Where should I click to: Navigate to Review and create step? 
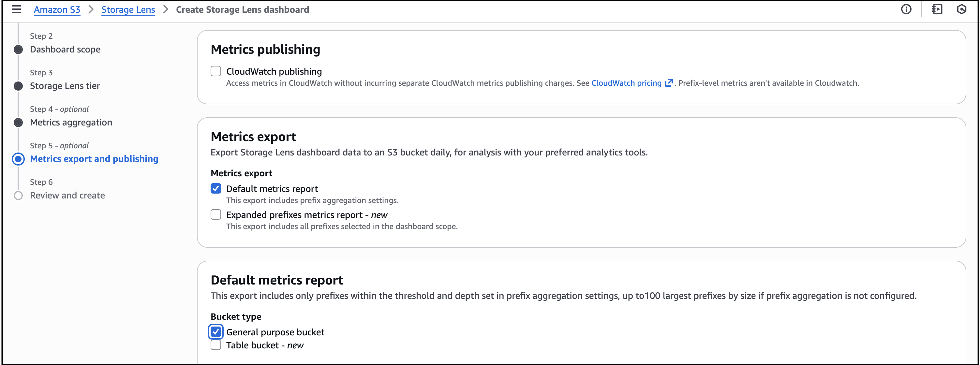click(x=67, y=196)
